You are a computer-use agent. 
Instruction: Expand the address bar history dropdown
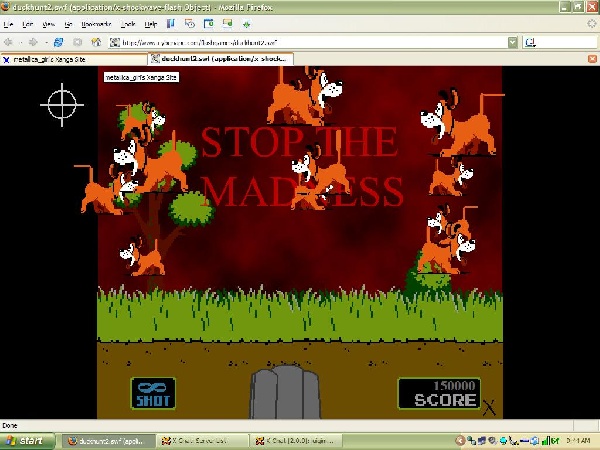(513, 42)
